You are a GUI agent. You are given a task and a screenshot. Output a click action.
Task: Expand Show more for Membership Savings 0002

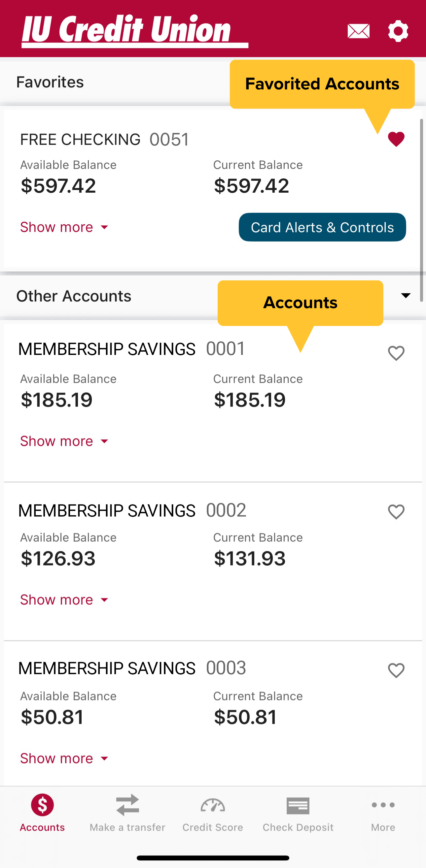pyautogui.click(x=64, y=600)
